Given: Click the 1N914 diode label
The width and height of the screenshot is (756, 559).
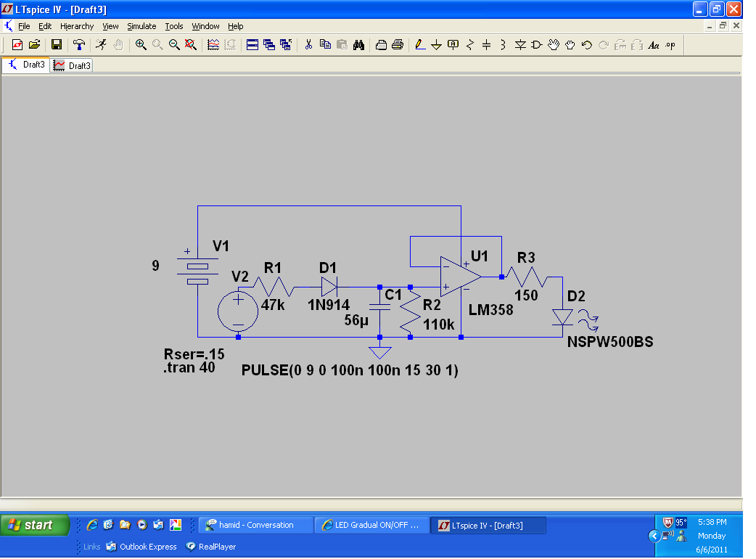Looking at the screenshot, I should click(x=329, y=305).
